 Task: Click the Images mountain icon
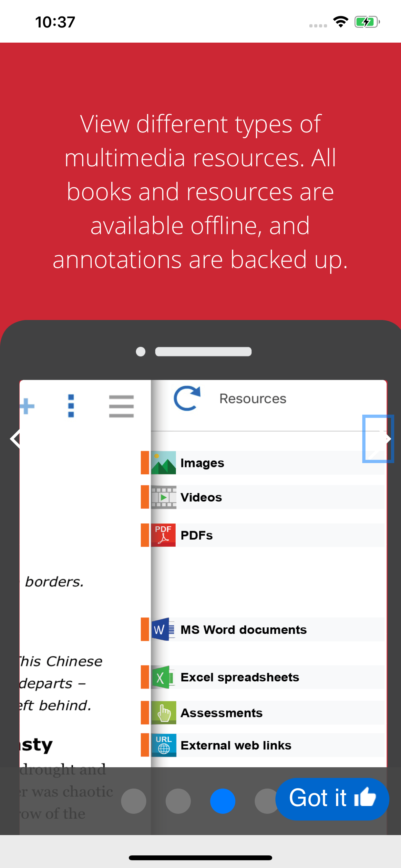coord(163,463)
